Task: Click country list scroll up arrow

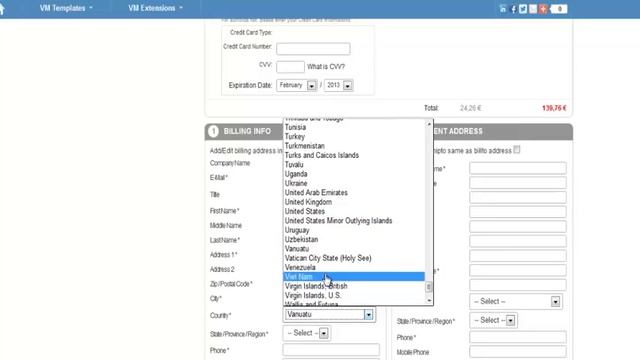Action: pyautogui.click(x=429, y=124)
